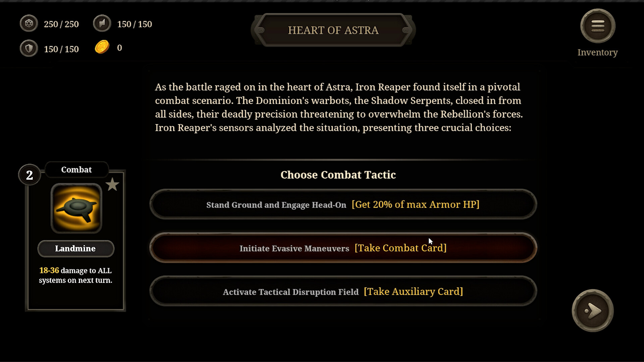Viewport: 644px width, 362px height.
Task: Click the Inventory text label
Action: [x=597, y=52]
